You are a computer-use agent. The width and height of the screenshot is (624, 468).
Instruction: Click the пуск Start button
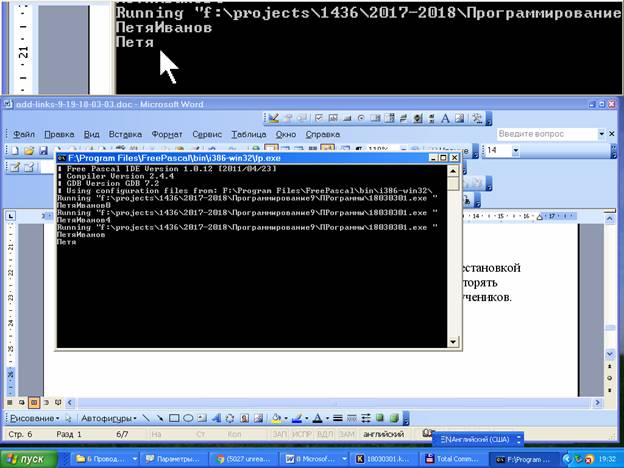[x=29, y=459]
